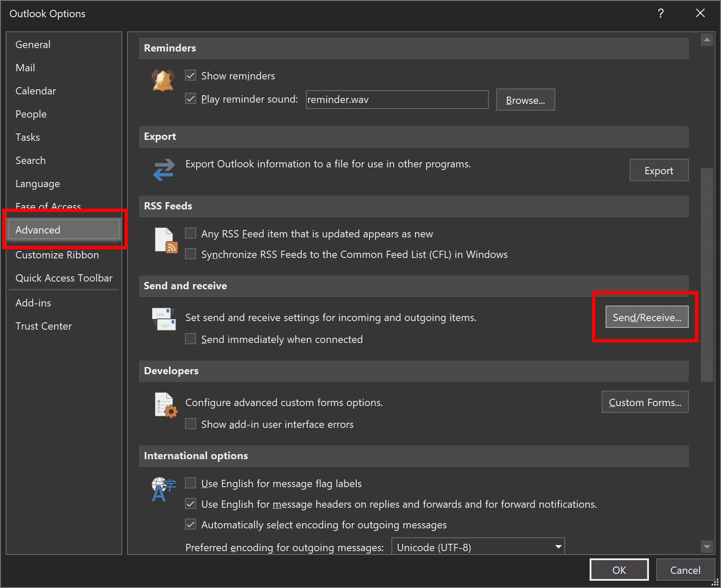Image resolution: width=721 pixels, height=588 pixels.
Task: Close the Outlook Options dialog
Action: point(700,13)
